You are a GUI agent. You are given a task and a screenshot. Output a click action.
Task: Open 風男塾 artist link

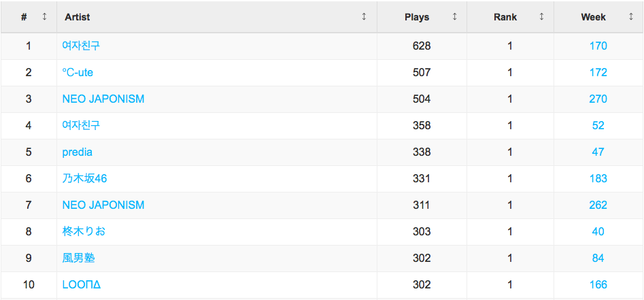pos(79,258)
